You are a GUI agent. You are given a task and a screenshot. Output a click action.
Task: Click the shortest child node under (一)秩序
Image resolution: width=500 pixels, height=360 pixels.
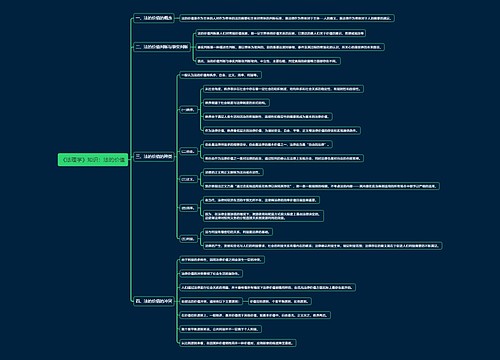(x=236, y=103)
